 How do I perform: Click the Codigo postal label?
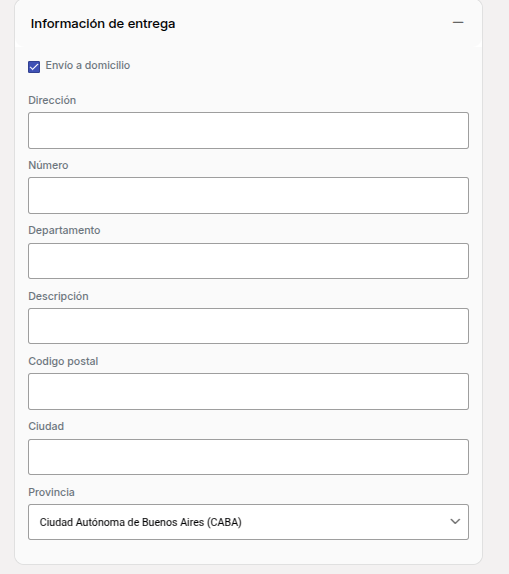tap(63, 361)
